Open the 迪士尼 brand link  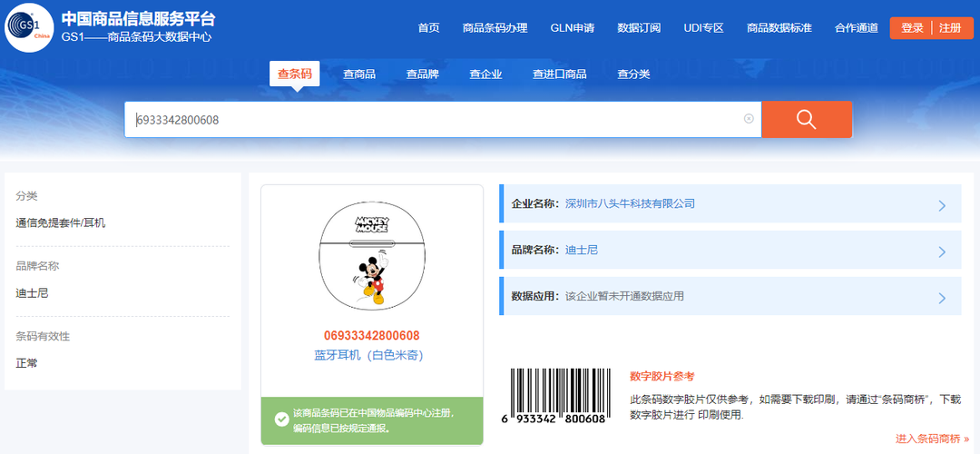(x=582, y=250)
